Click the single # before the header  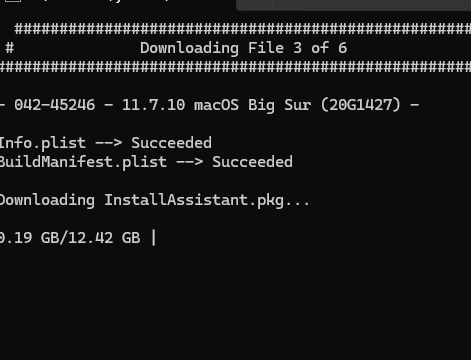pyautogui.click(x=9, y=48)
